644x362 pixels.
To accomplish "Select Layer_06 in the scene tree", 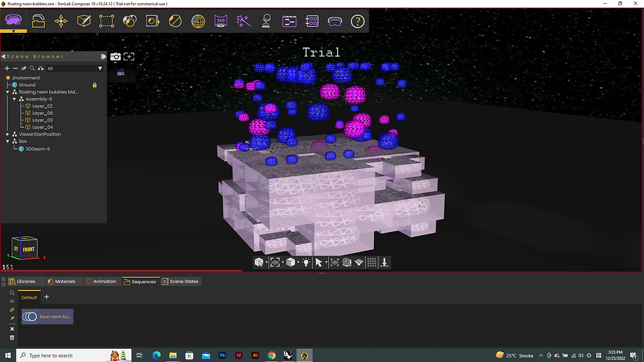I will point(42,113).
